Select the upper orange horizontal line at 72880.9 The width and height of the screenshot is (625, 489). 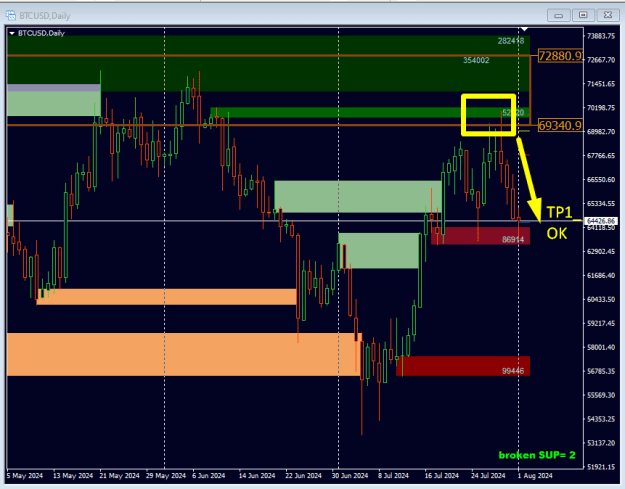pos(268,55)
